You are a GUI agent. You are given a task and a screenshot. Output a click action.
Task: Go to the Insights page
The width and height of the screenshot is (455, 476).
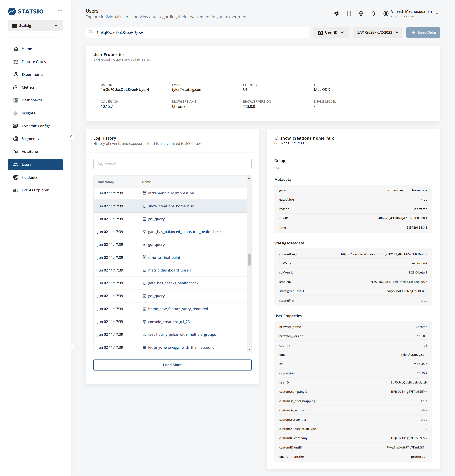coord(28,113)
